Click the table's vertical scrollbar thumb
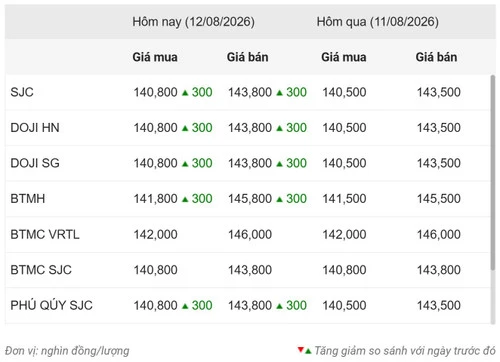The height and width of the screenshot is (362, 500). click(x=493, y=173)
